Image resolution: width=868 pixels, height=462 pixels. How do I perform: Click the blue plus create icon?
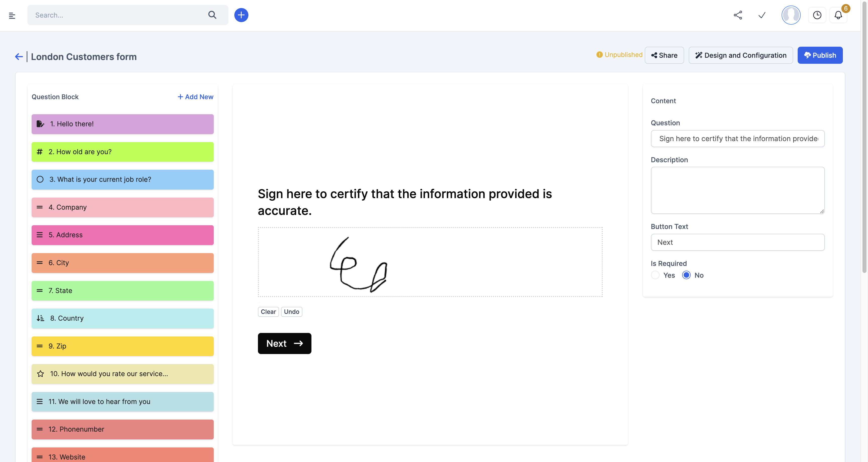pyautogui.click(x=241, y=15)
